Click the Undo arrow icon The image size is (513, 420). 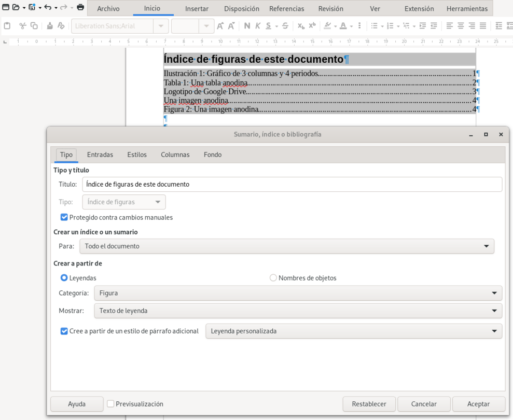point(48,7)
